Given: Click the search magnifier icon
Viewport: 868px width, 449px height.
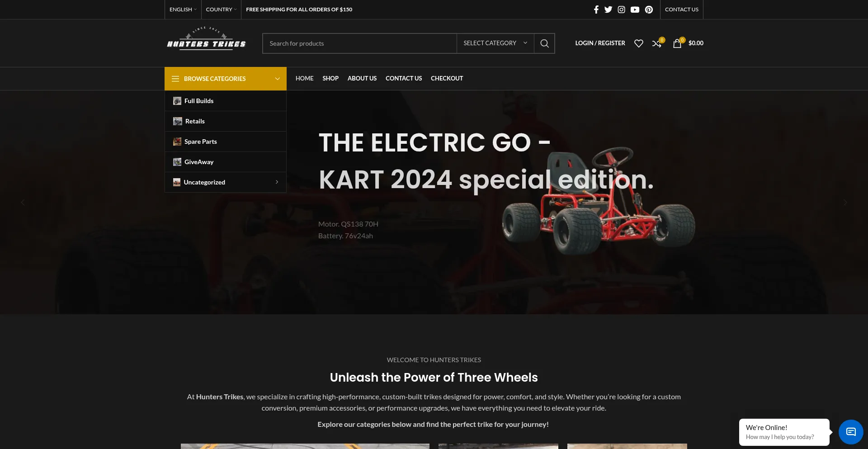Looking at the screenshot, I should [544, 43].
